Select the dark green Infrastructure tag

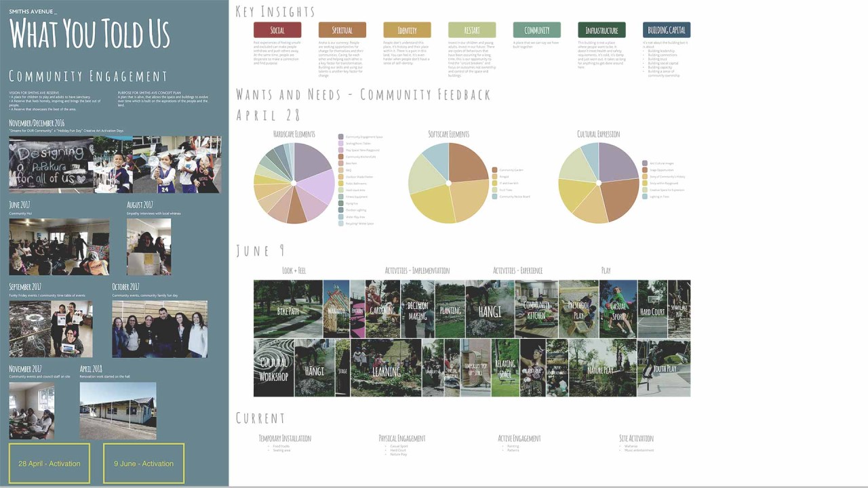(x=601, y=30)
